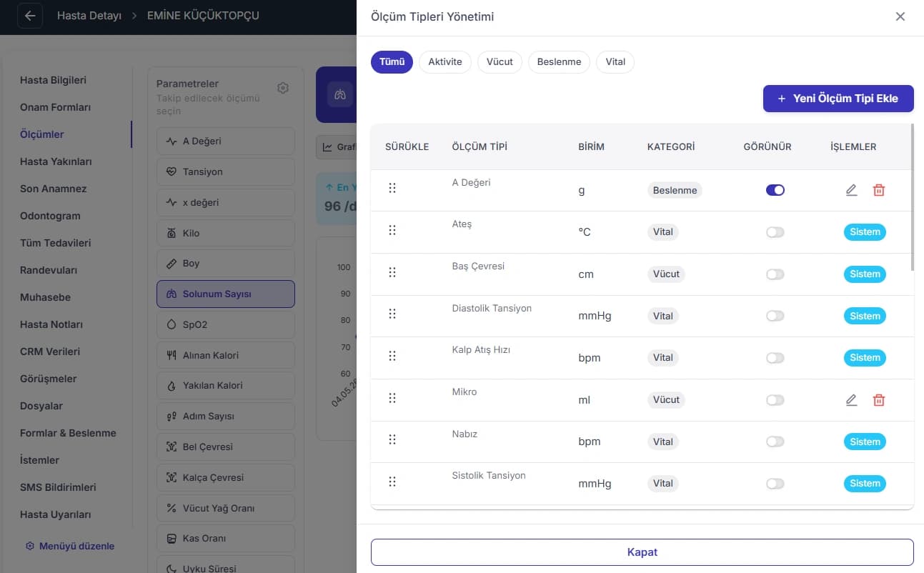
Task: Grab the drag handle for Diastolik Tansiyon row
Action: tap(392, 314)
